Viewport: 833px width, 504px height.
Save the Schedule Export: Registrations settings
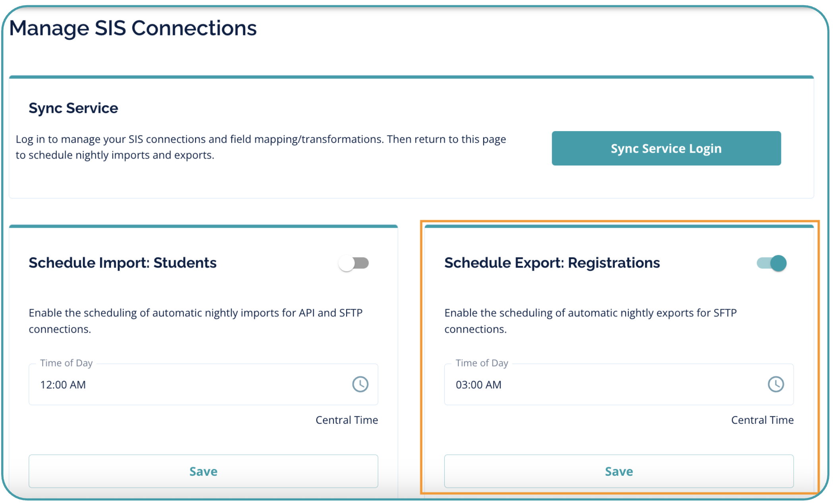click(x=619, y=471)
